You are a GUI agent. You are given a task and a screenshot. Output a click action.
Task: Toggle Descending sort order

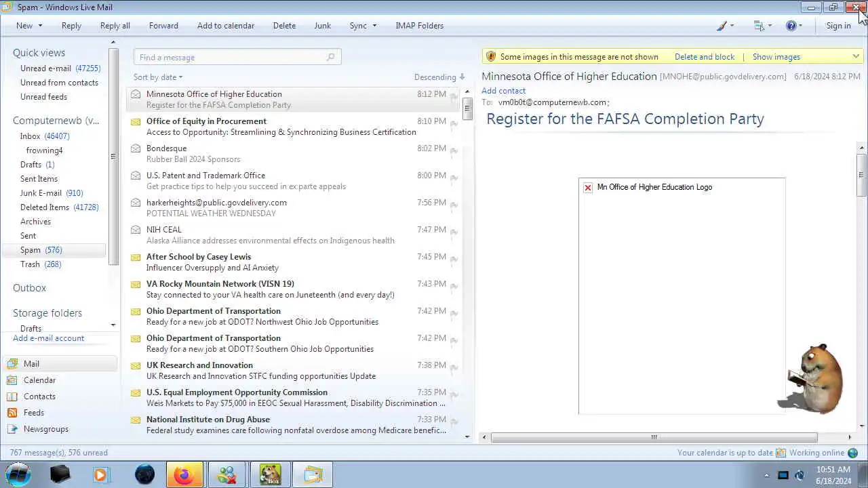(439, 77)
